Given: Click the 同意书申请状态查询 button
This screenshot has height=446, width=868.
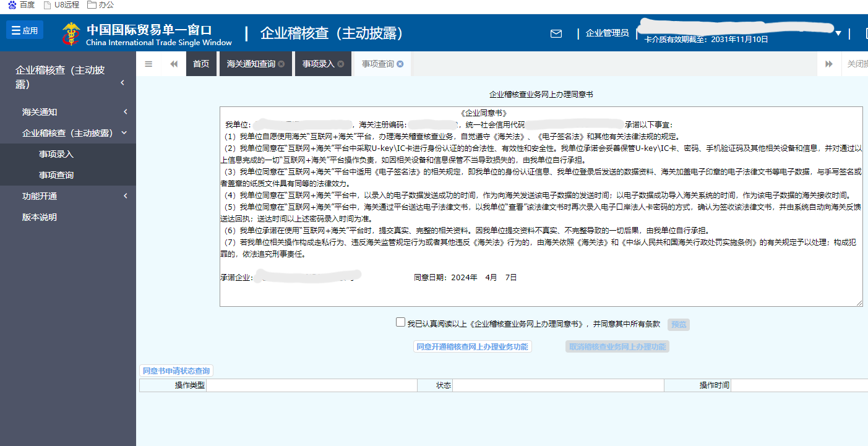Looking at the screenshot, I should [175, 369].
